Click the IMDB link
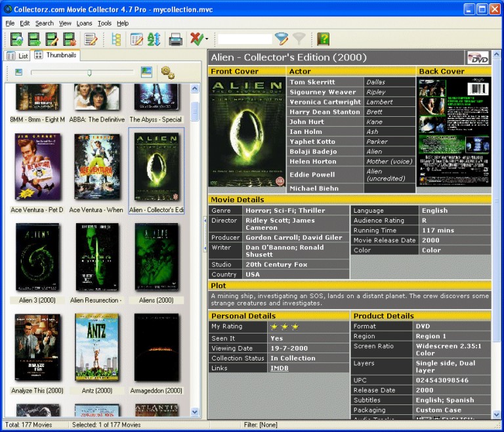Image resolution: width=504 pixels, height=432 pixels. pyautogui.click(x=280, y=368)
